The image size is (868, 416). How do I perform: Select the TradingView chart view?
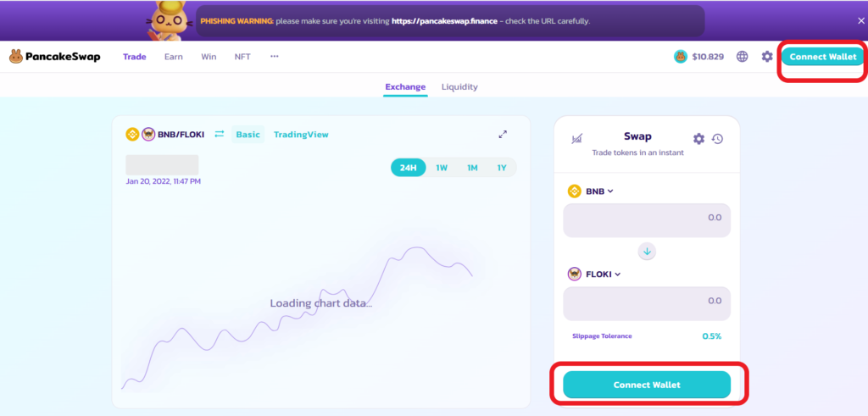(301, 135)
